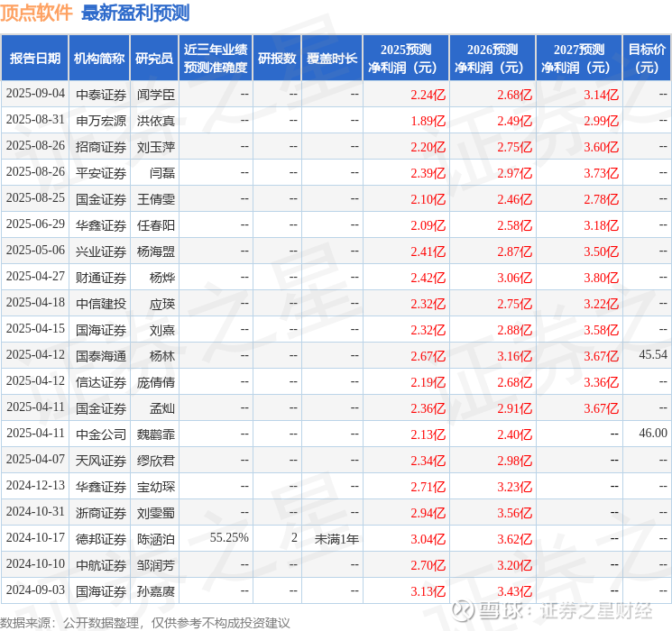
Task: Click the date 2025-08-25
Action: [x=35, y=198]
